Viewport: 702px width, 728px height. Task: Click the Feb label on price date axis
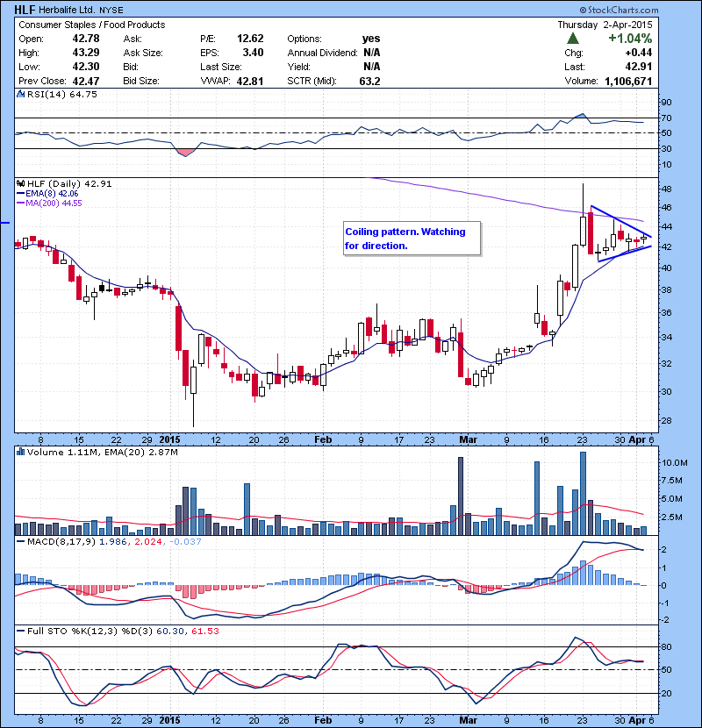point(323,439)
